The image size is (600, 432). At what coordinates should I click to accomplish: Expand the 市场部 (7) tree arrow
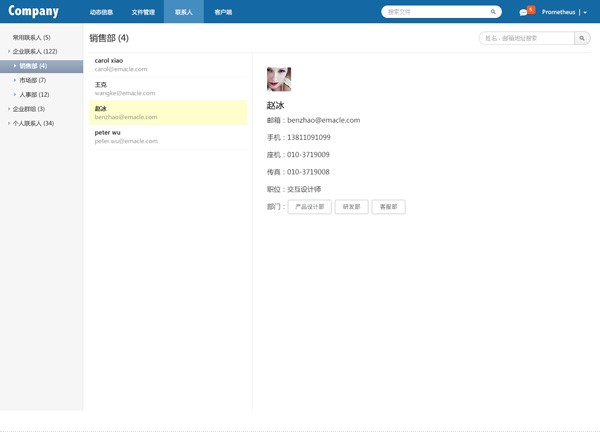click(x=15, y=80)
